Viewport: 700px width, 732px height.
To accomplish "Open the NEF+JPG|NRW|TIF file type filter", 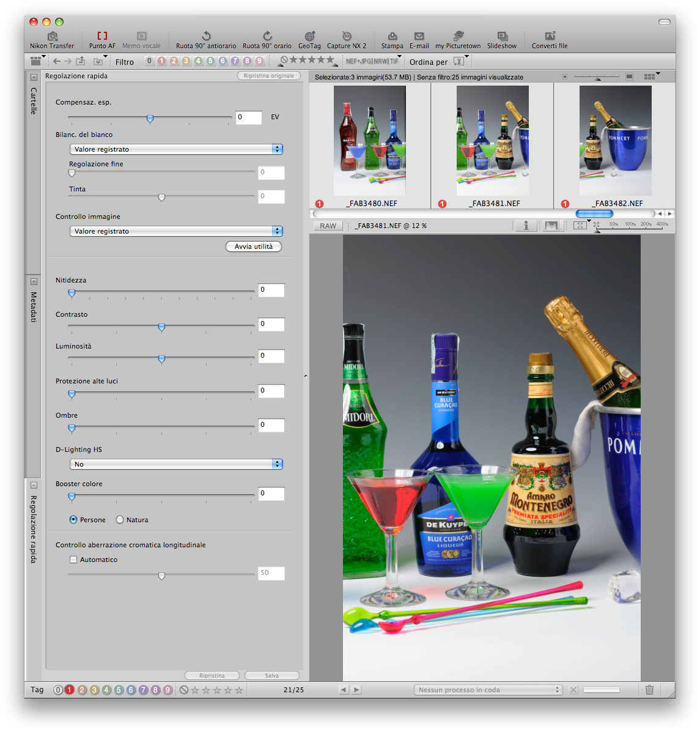I will (374, 61).
